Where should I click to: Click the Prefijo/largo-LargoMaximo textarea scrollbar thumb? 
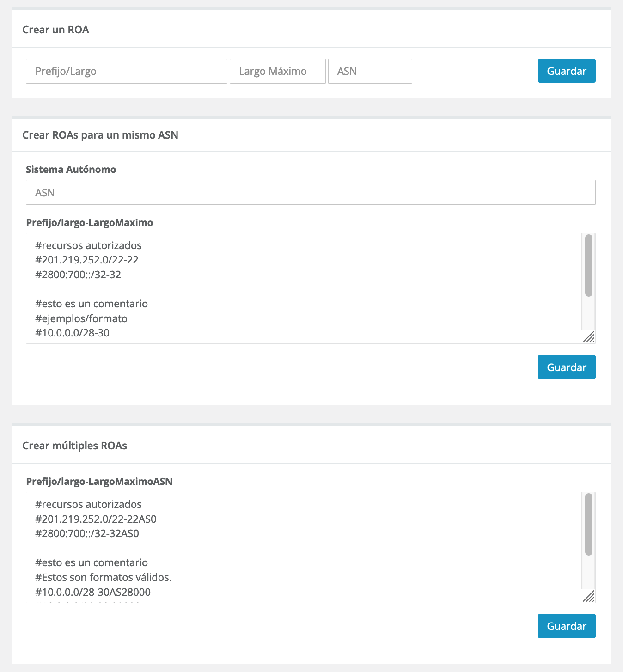click(x=588, y=265)
